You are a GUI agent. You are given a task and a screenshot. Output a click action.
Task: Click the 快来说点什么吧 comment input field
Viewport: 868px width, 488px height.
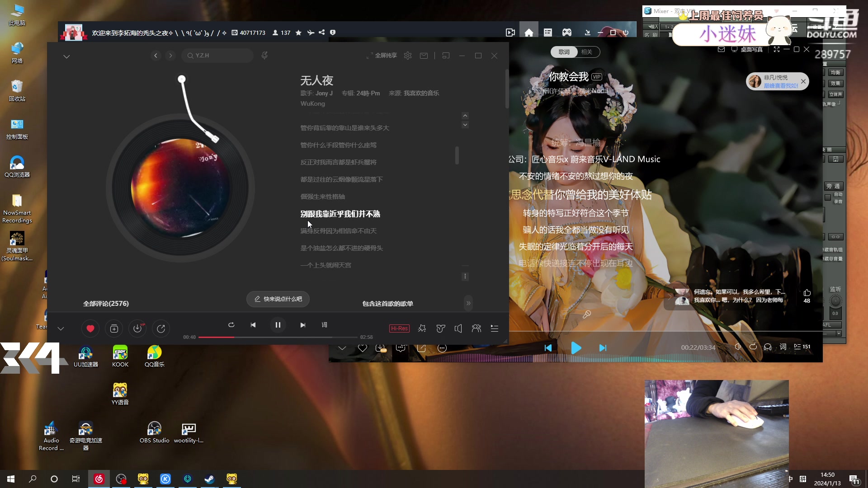point(278,299)
